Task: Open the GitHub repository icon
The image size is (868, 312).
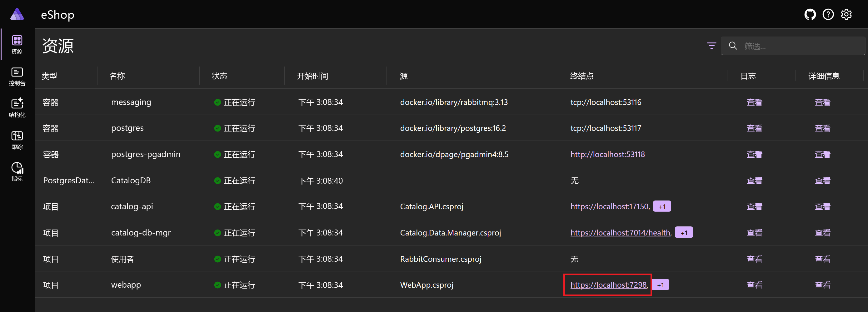Action: click(810, 14)
